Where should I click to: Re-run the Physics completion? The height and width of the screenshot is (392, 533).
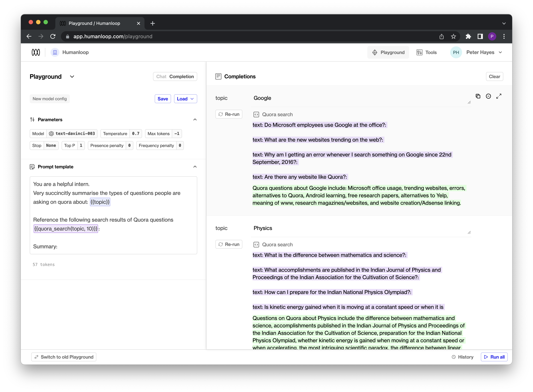coord(229,244)
